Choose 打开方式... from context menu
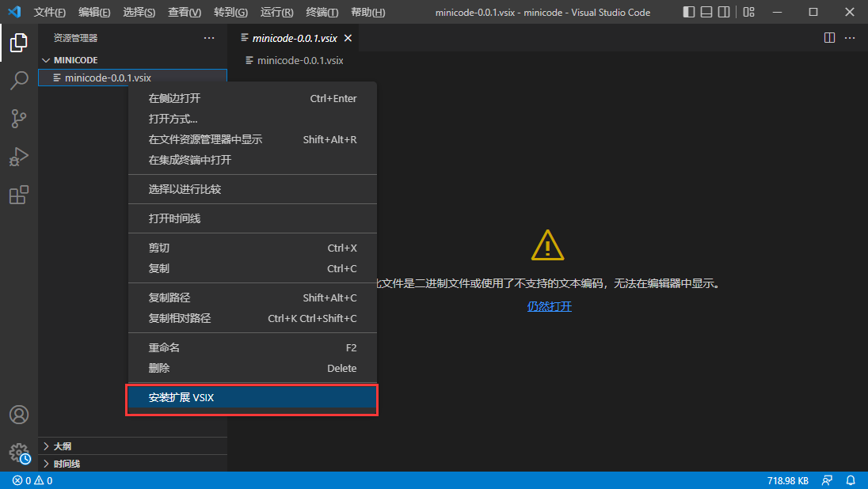Image resolution: width=868 pixels, height=489 pixels. tap(253, 119)
